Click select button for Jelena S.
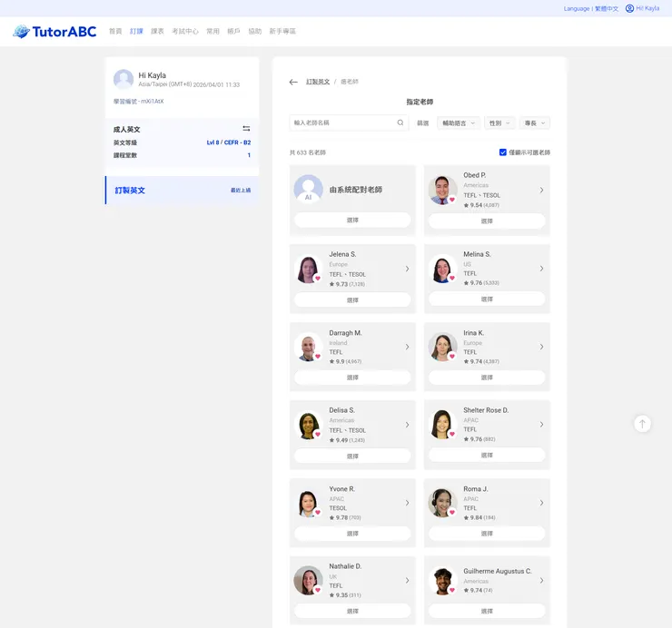The image size is (672, 628). pyautogui.click(x=352, y=299)
